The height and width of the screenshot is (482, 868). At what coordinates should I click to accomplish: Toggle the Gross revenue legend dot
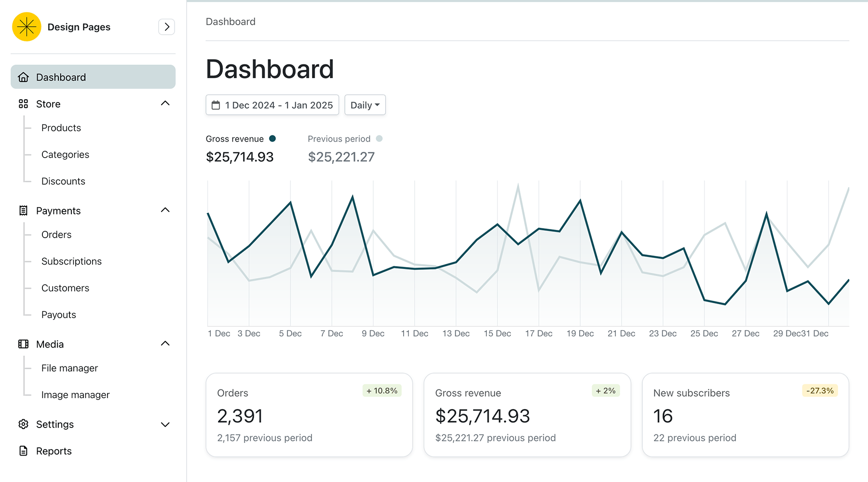click(x=273, y=138)
